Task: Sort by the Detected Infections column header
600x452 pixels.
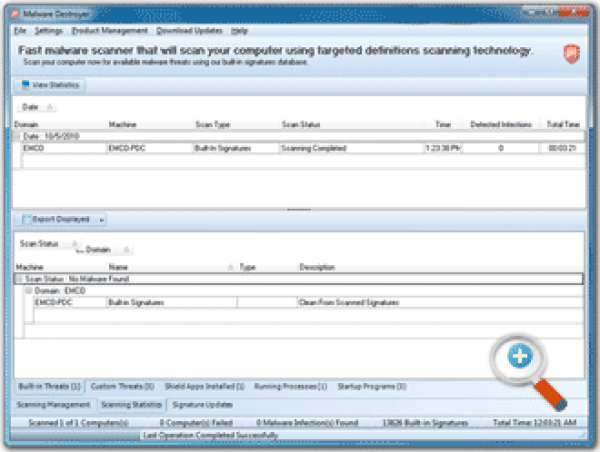Action: [x=501, y=124]
